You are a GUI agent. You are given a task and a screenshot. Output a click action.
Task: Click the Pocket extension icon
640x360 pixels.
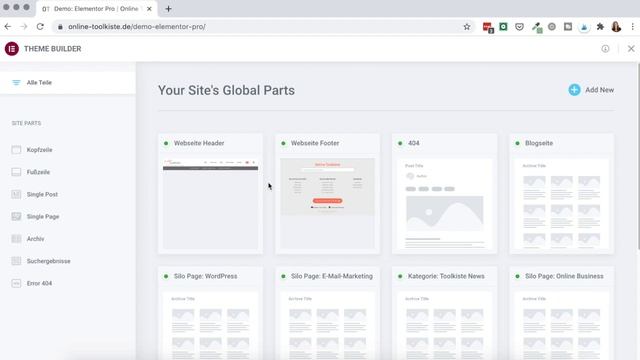[x=519, y=27]
